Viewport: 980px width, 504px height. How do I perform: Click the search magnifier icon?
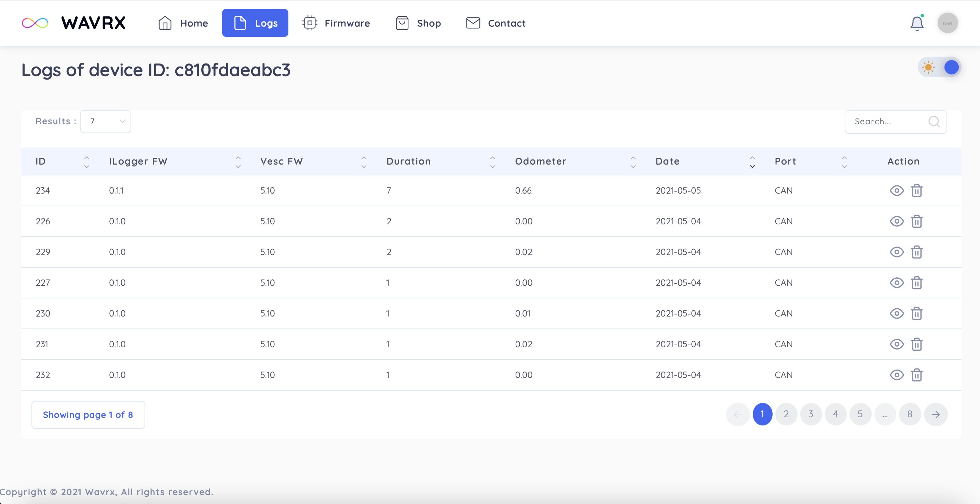click(x=934, y=122)
